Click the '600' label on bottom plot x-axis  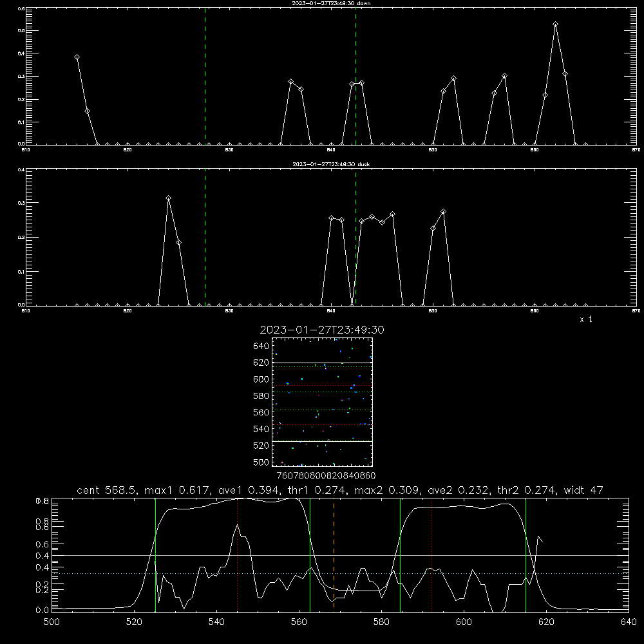[464, 622]
